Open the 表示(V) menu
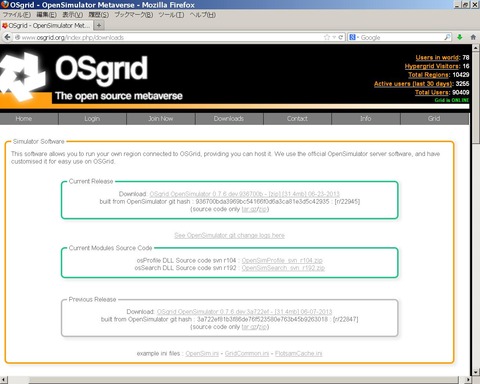The width and height of the screenshot is (480, 384). [72, 15]
